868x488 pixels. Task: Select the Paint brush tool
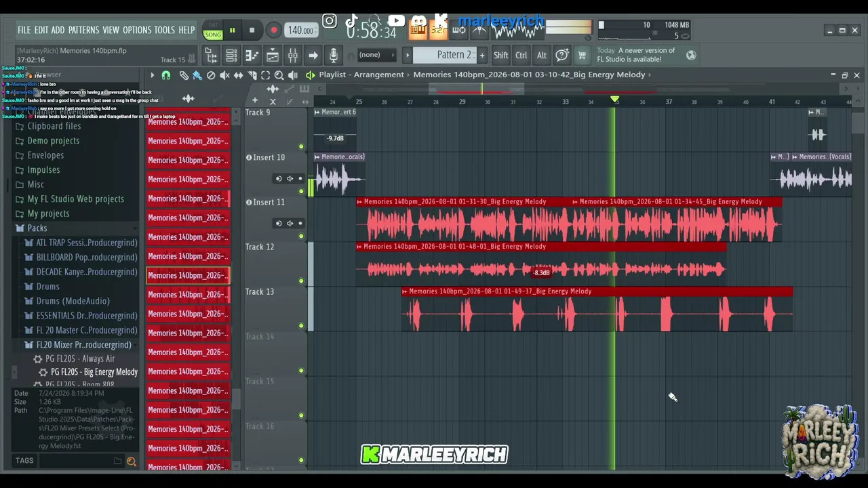pyautogui.click(x=197, y=75)
